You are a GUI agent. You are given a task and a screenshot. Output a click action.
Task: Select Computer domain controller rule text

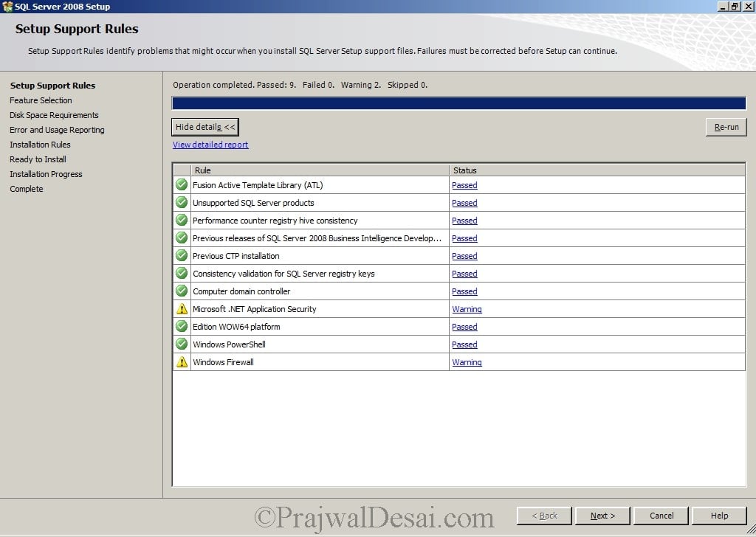click(241, 291)
